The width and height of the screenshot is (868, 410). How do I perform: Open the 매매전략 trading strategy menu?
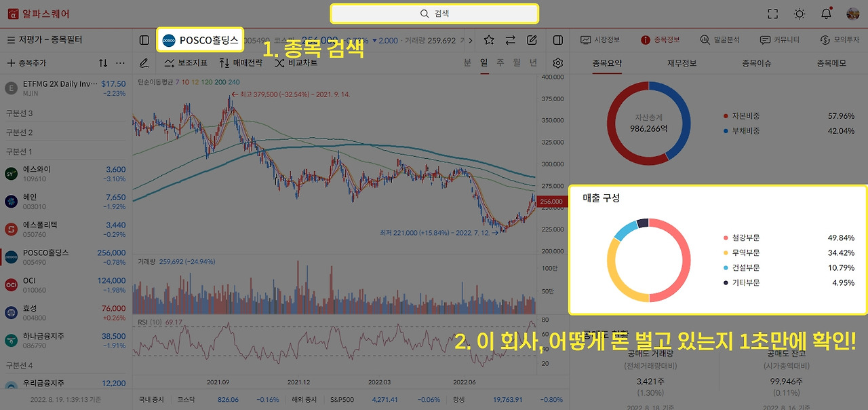[241, 62]
